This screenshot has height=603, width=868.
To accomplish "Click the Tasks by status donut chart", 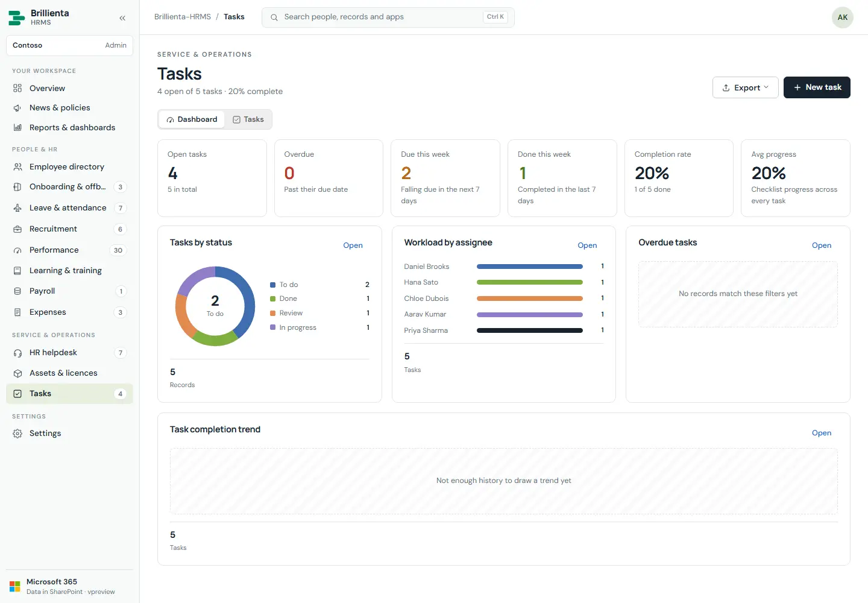I will click(215, 306).
